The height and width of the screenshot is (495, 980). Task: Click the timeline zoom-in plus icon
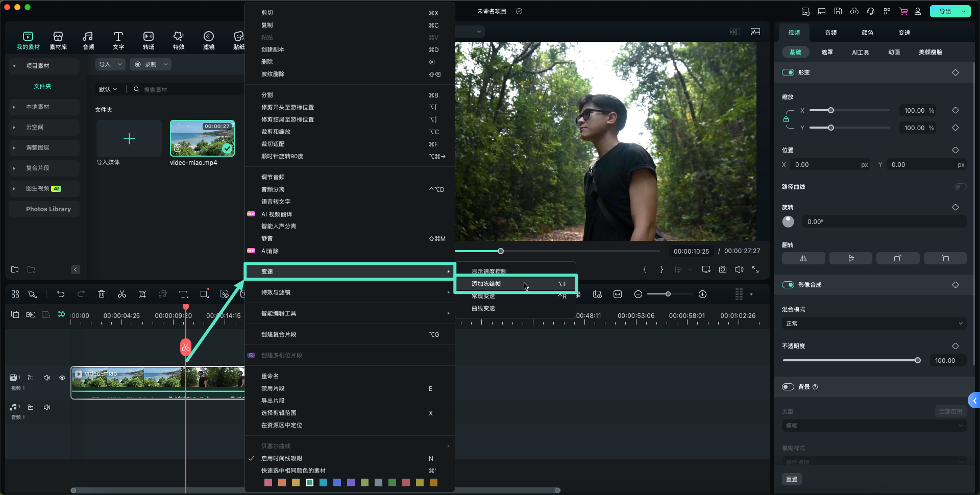point(702,294)
